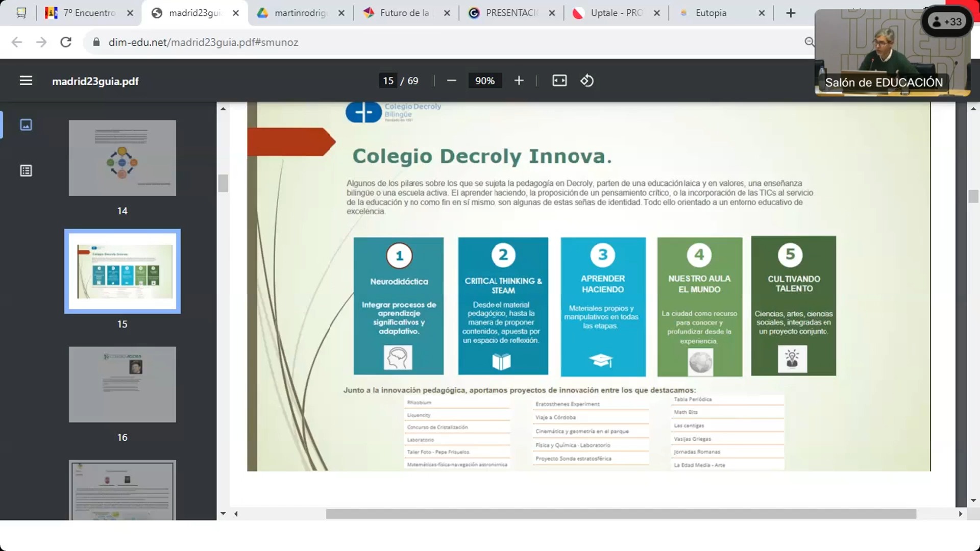Reload the browser page

point(66,42)
